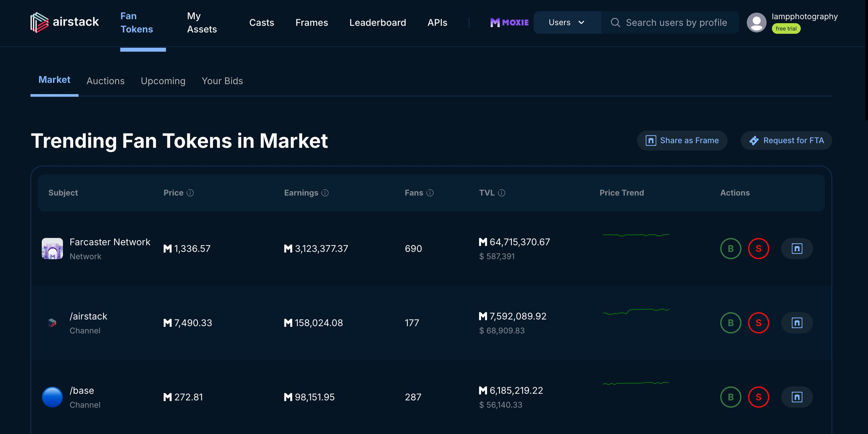Image resolution: width=868 pixels, height=434 pixels.
Task: Share Farcaster Network row as frame
Action: click(x=797, y=249)
